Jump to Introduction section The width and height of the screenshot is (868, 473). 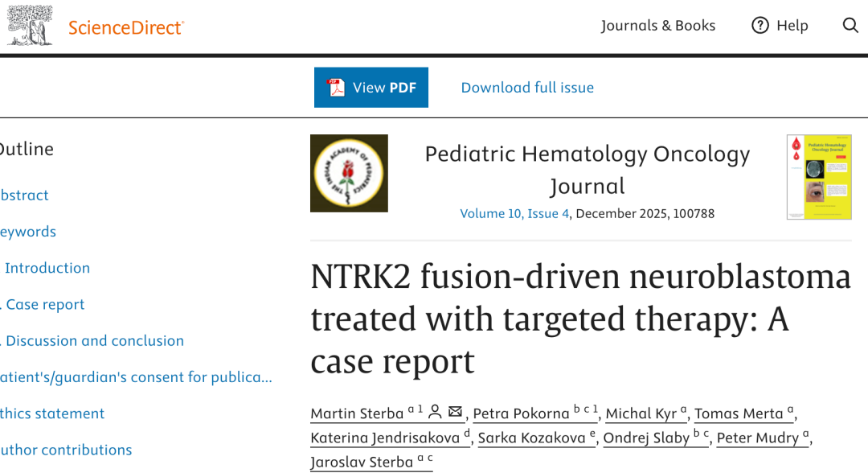tap(47, 268)
